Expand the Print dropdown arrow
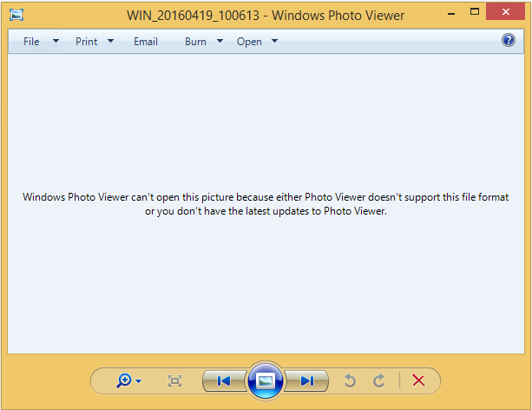 (x=110, y=41)
